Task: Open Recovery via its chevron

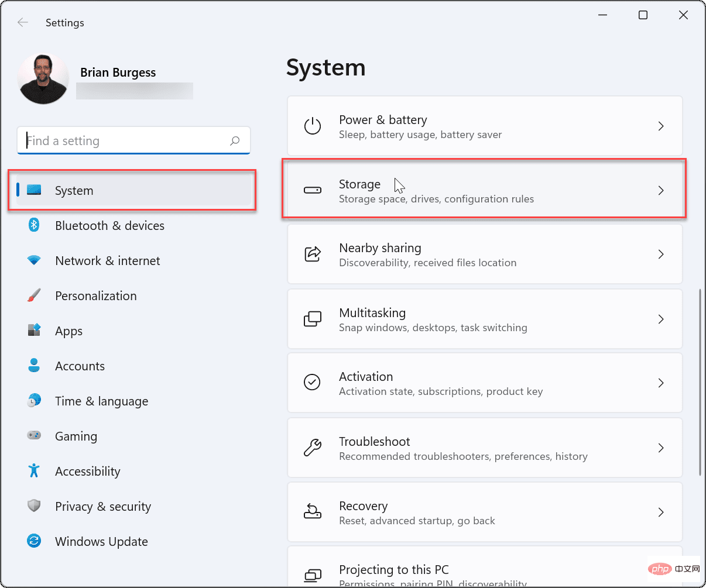Action: [x=661, y=512]
